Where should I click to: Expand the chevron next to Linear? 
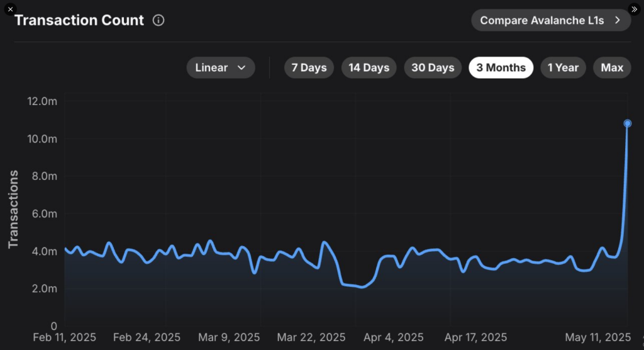tap(241, 68)
